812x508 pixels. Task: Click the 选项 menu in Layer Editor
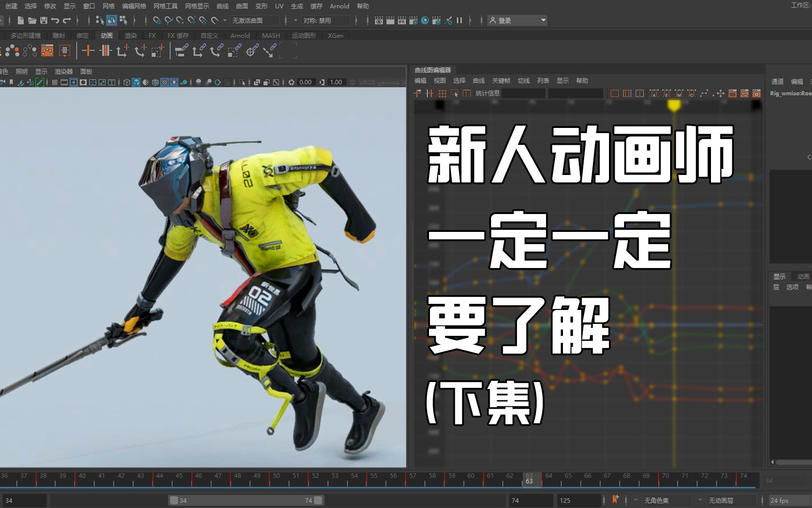(792, 287)
